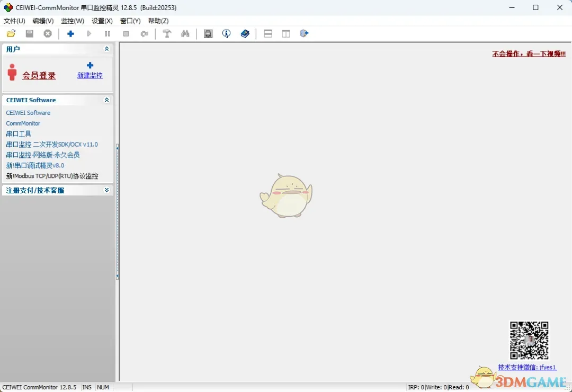The height and width of the screenshot is (392, 572).
Task: Click the blue info bubble toolbar icon
Action: (x=226, y=34)
